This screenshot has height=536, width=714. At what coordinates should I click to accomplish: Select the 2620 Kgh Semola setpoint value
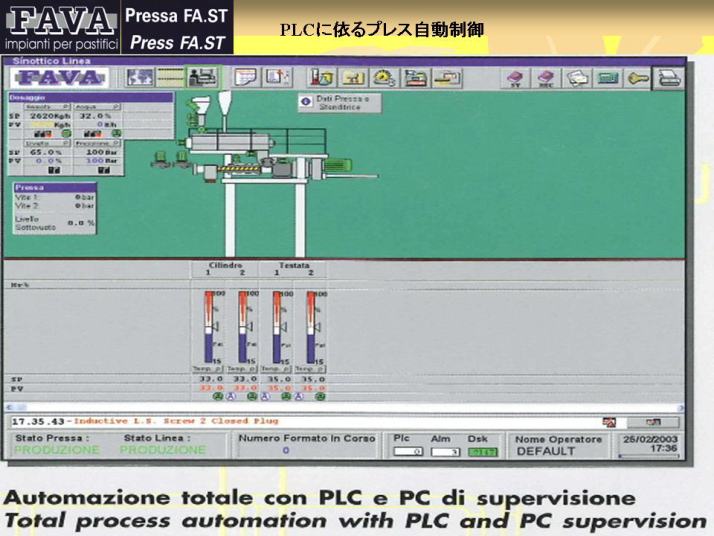50,116
